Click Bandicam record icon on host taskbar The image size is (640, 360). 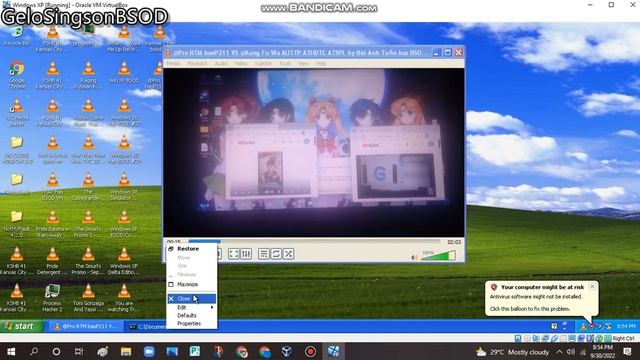point(310,351)
